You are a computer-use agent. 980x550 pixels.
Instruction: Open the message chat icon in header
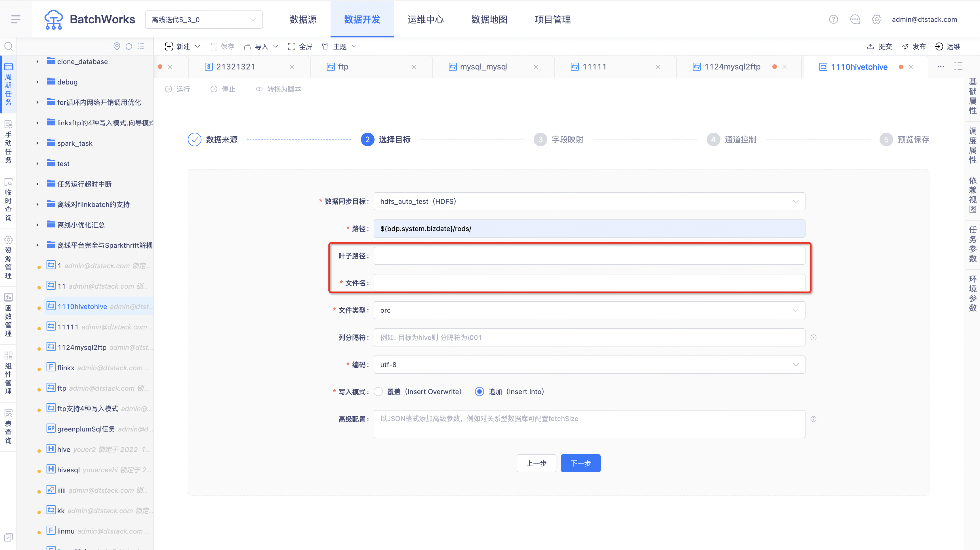pyautogui.click(x=855, y=19)
